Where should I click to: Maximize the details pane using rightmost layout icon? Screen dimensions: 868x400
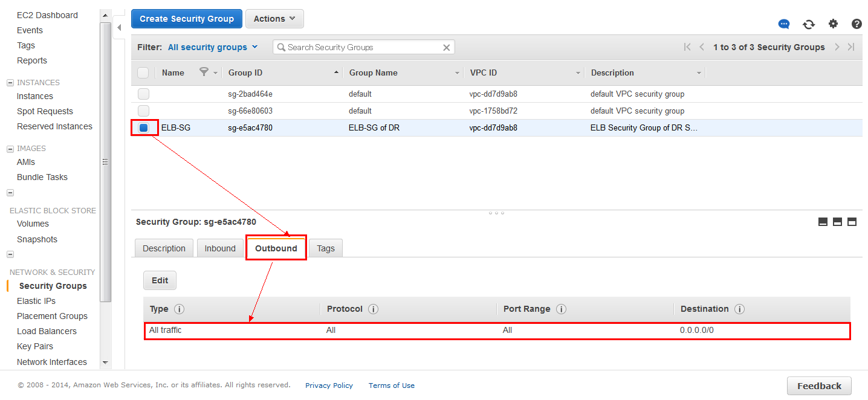(x=852, y=222)
